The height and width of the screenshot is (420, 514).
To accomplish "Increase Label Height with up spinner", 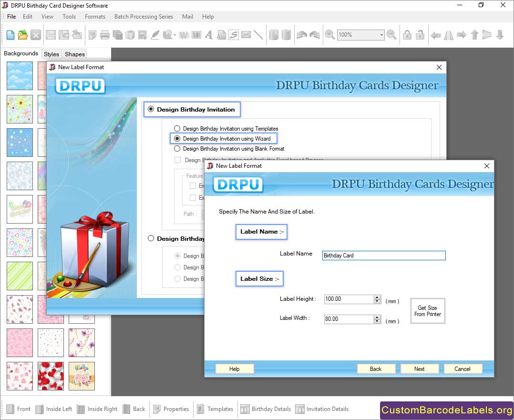I will coord(377,297).
